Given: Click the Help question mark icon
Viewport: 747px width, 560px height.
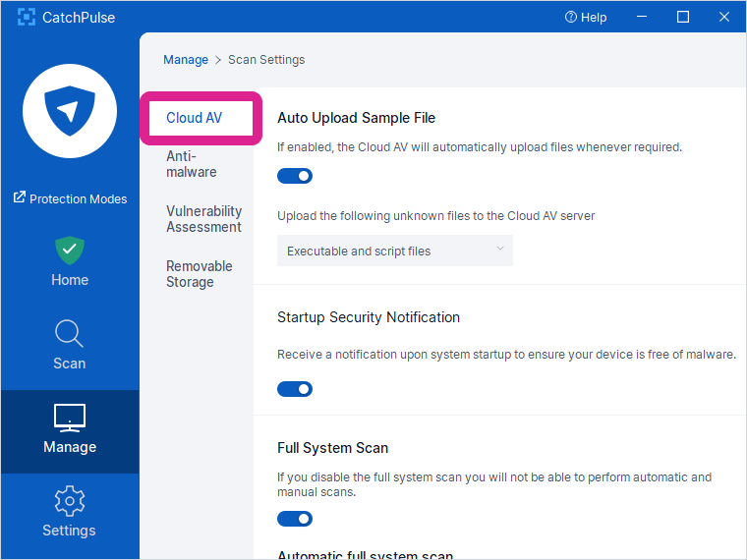Looking at the screenshot, I should (571, 18).
